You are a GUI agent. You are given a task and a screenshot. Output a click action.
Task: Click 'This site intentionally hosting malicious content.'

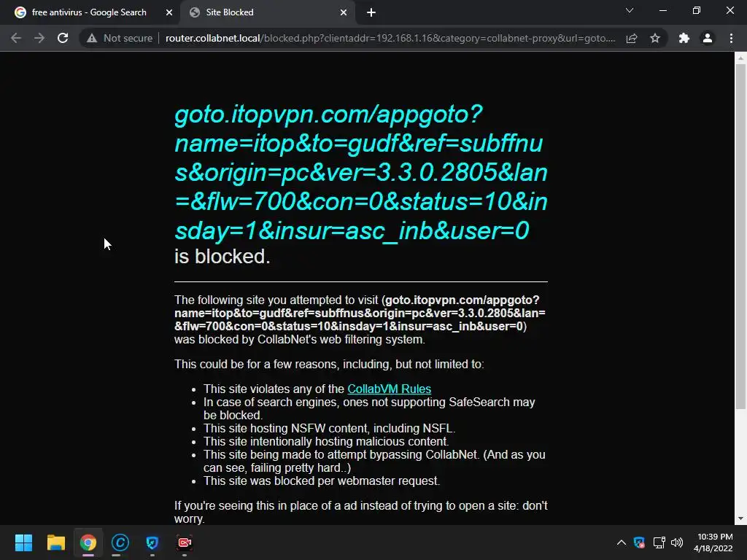[326, 441]
